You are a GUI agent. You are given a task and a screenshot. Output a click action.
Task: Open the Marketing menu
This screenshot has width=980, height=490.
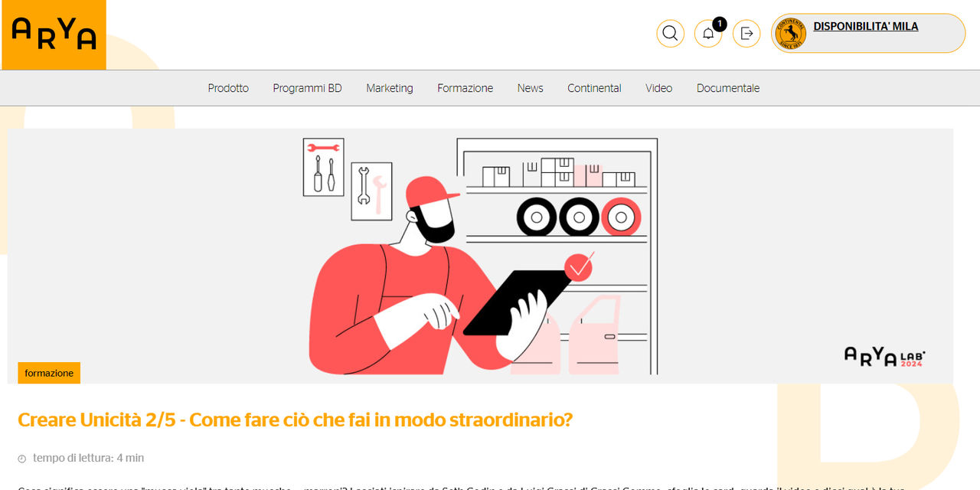(390, 88)
